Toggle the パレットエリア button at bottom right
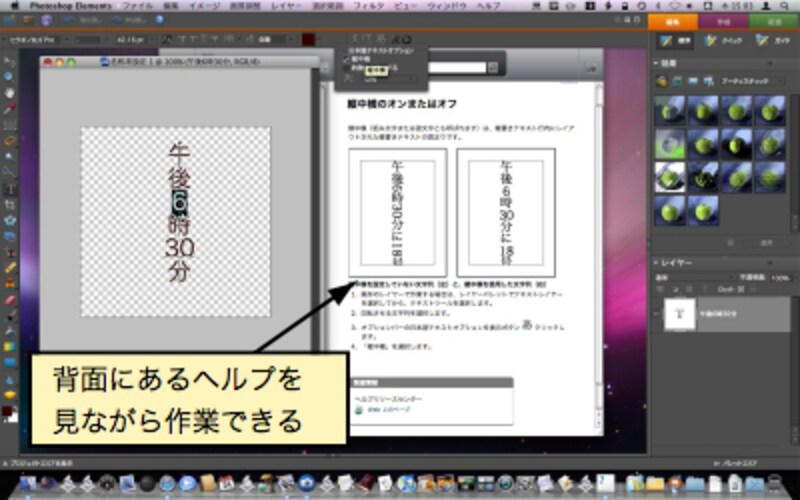800x500 pixels. tap(735, 463)
